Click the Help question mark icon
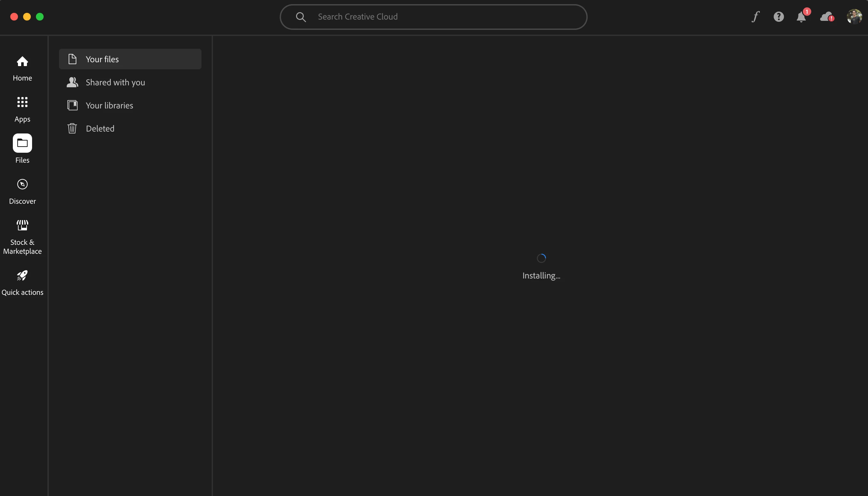868x496 pixels. (x=779, y=17)
